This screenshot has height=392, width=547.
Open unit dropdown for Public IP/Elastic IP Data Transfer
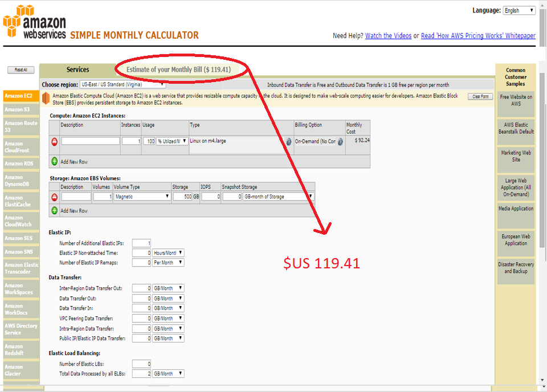click(168, 338)
